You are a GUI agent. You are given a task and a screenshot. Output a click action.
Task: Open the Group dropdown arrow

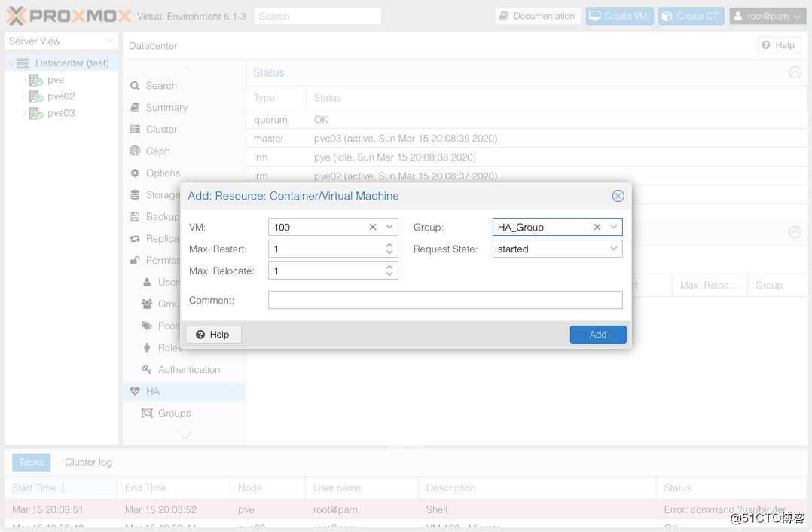pyautogui.click(x=614, y=227)
